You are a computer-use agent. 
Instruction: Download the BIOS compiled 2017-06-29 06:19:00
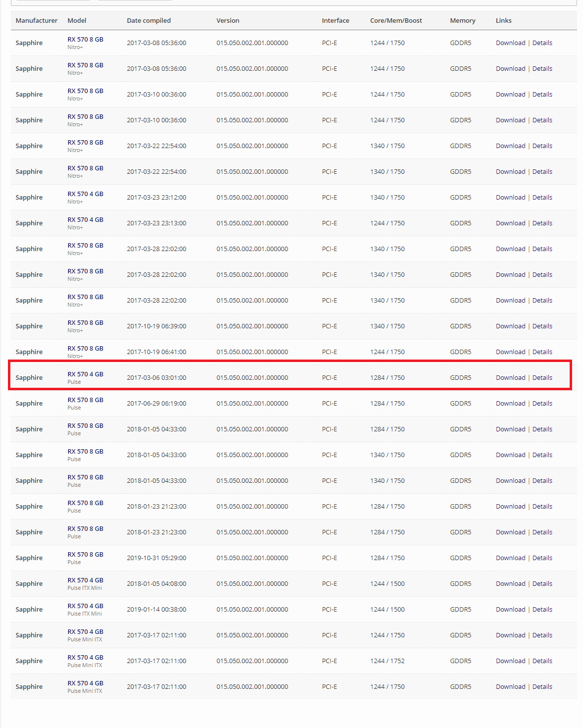tap(510, 403)
